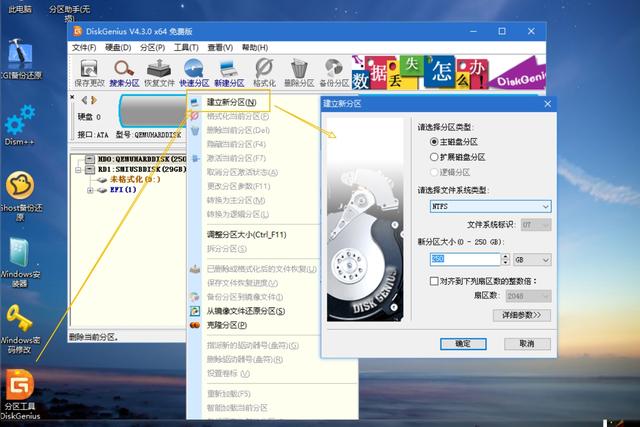The height and width of the screenshot is (427, 640).
Task: Click the Backup Partition (备份分区) toolbar icon
Action: point(334,73)
